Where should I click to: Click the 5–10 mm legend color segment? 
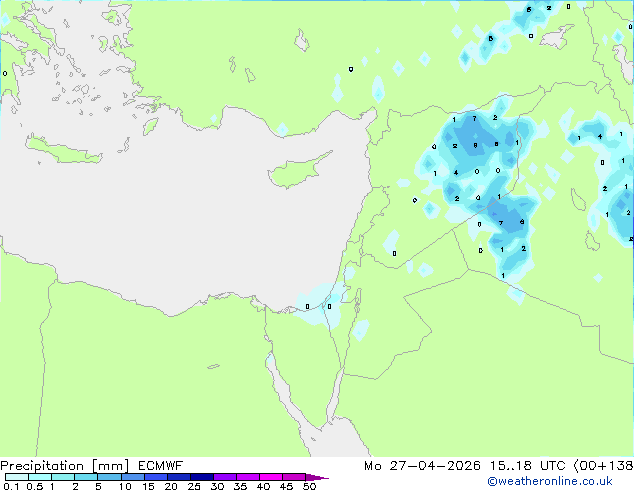[109, 477]
